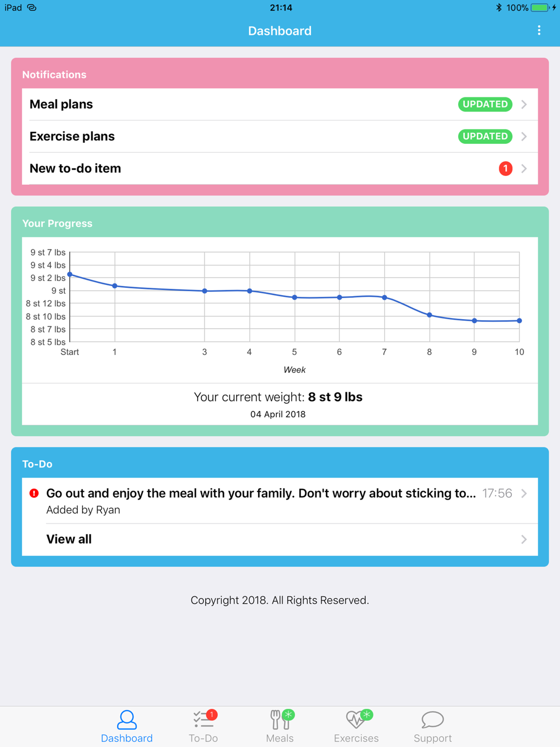Viewport: 560px width, 747px height.
Task: Tap the current weight 8 st 9 lbs text
Action: pos(335,397)
